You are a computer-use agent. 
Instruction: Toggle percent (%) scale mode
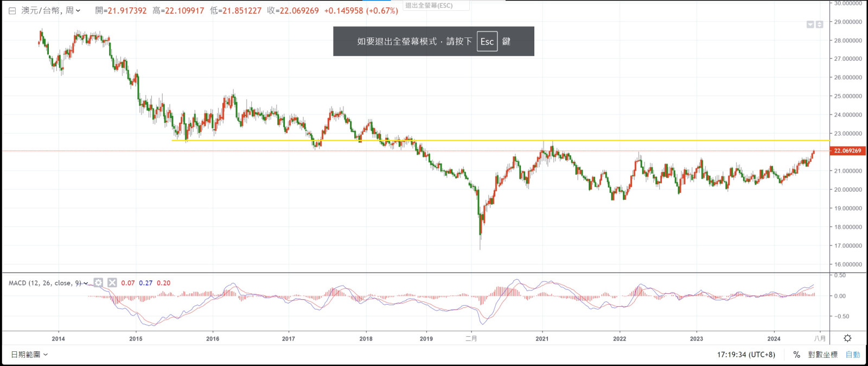pos(796,355)
